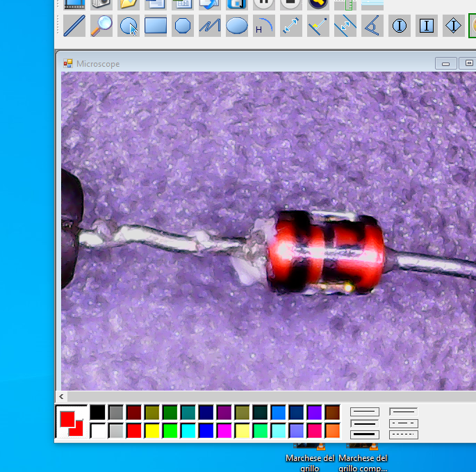Open the 'Marchese del grillo comp...' desktop shortcut
Image resolution: width=476 pixels, height=472 pixels.
pos(363,457)
